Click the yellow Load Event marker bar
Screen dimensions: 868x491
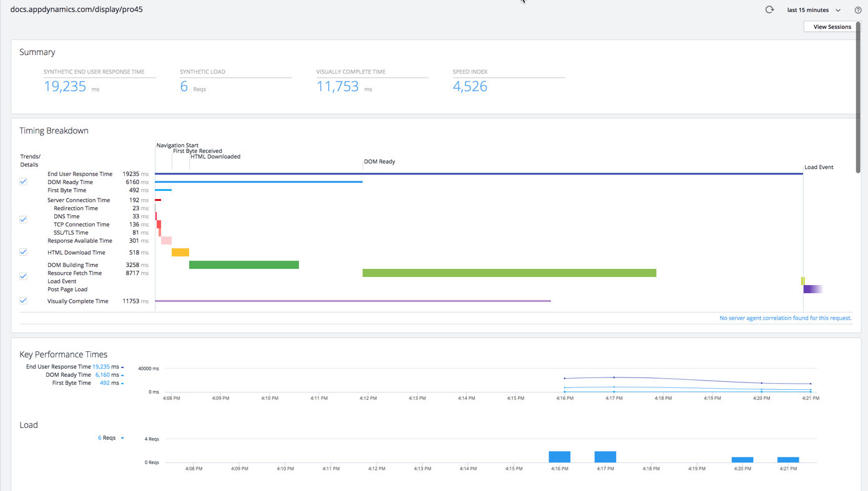coord(803,281)
